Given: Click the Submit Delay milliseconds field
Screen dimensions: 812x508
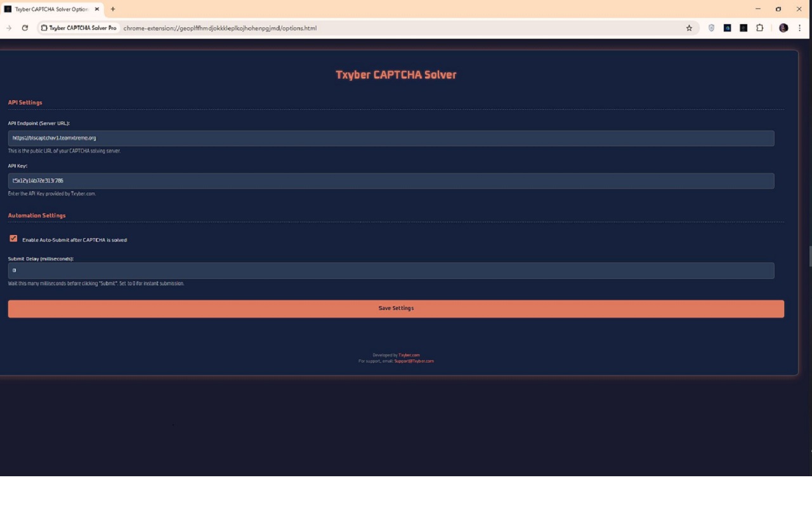Looking at the screenshot, I should pyautogui.click(x=391, y=271).
